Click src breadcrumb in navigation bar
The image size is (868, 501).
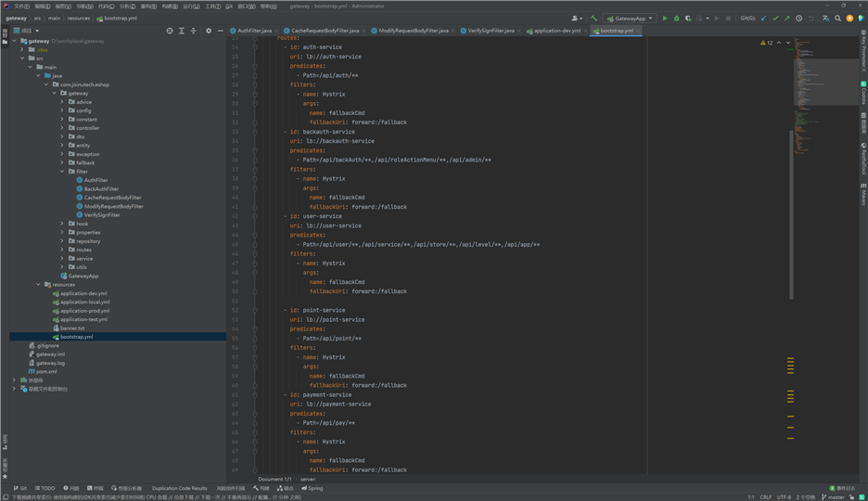click(x=38, y=19)
